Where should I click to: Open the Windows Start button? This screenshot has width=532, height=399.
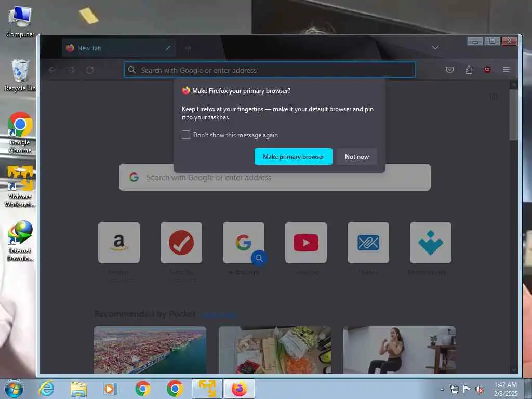[14, 389]
